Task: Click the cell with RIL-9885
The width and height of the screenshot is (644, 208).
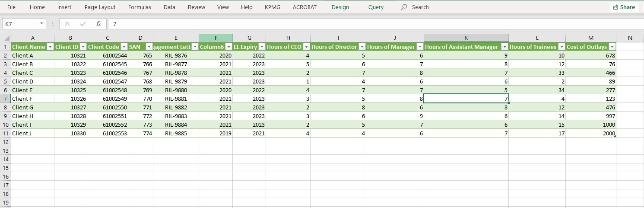Action: tap(176, 133)
